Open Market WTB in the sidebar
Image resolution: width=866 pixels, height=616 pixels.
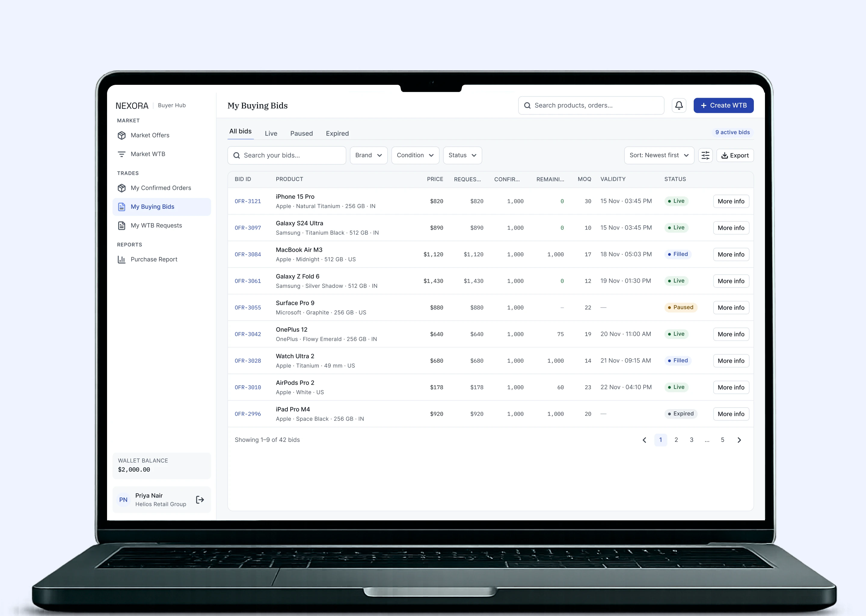162,154
